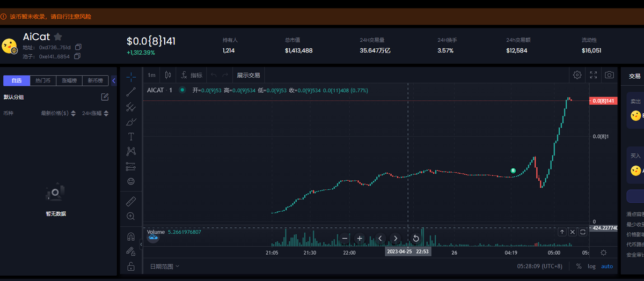Select the crosshair cursor tool
This screenshot has width=644, height=281.
[131, 76]
